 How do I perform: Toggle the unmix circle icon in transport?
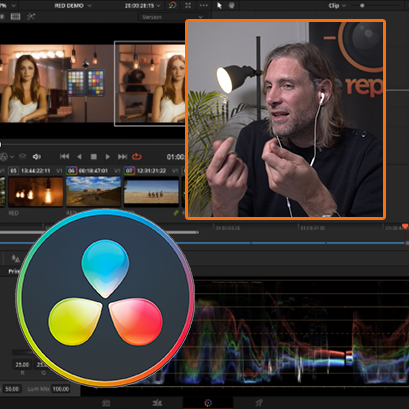(x=4, y=157)
